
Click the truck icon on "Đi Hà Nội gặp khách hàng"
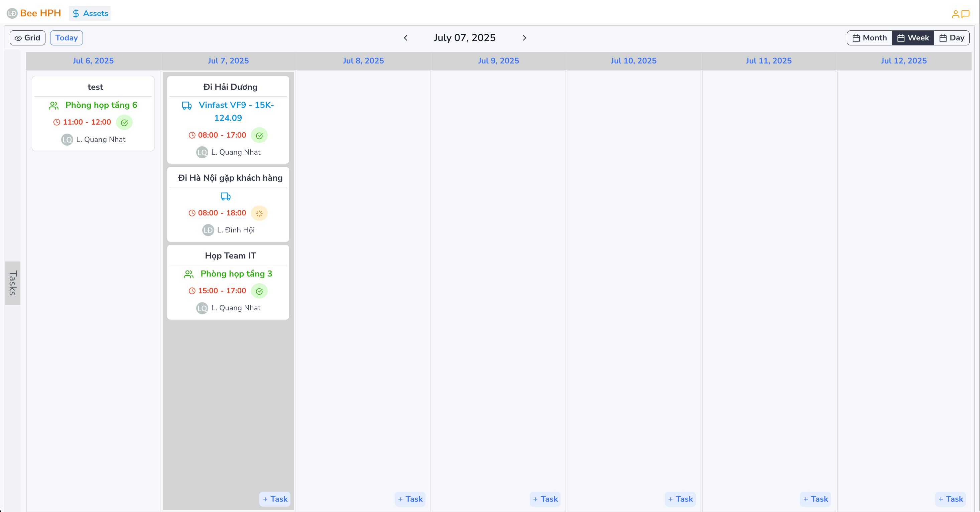coord(225,196)
